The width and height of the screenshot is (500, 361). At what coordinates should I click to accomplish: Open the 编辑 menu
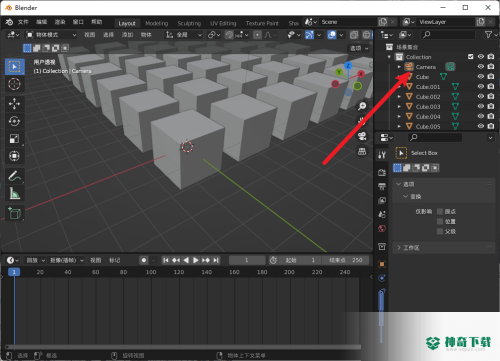41,22
